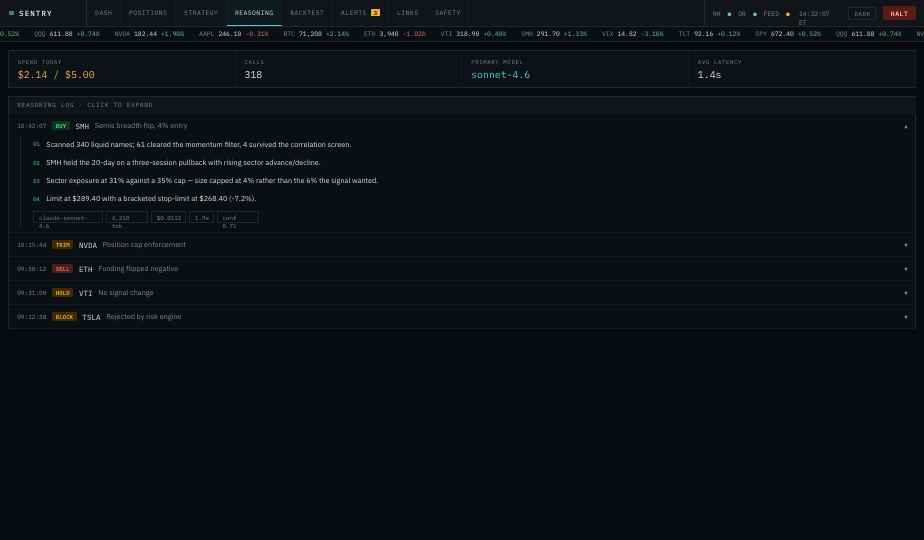Open the ALERTS tab
This screenshot has height=540, width=924.
pyautogui.click(x=360, y=12)
